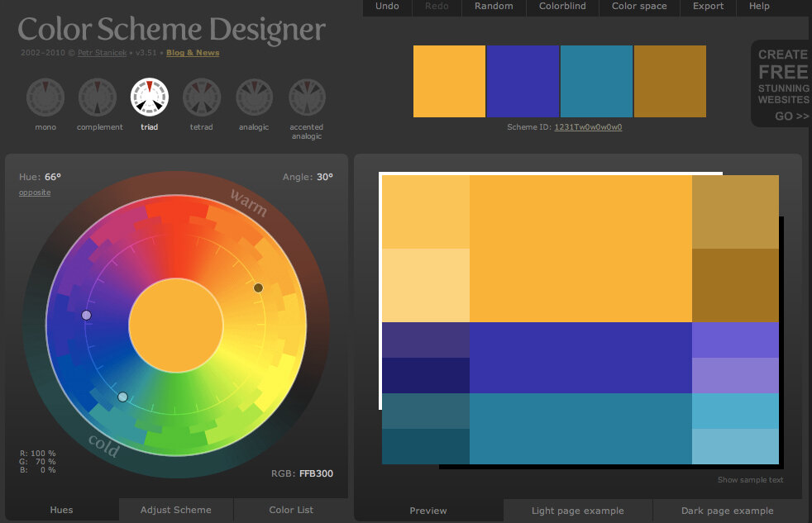Open the Export menu

pyautogui.click(x=708, y=7)
